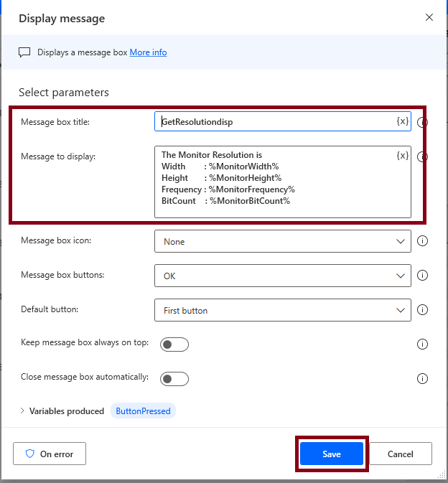Click into the Message to display text area

tap(283, 182)
